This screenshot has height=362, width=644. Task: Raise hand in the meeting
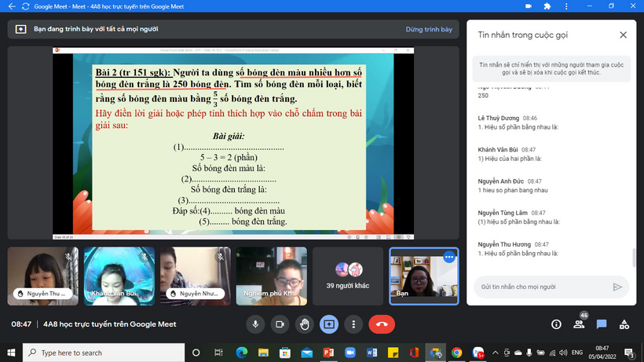tap(304, 324)
